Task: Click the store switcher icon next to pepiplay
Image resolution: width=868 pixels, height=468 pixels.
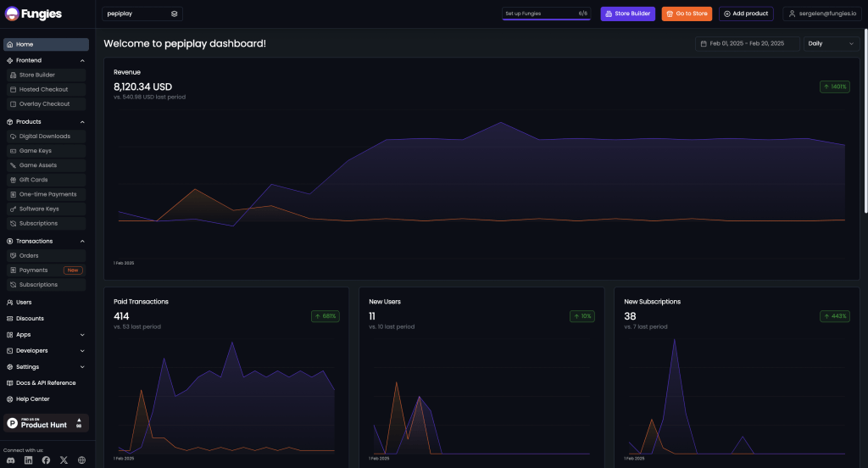Action: pos(175,14)
